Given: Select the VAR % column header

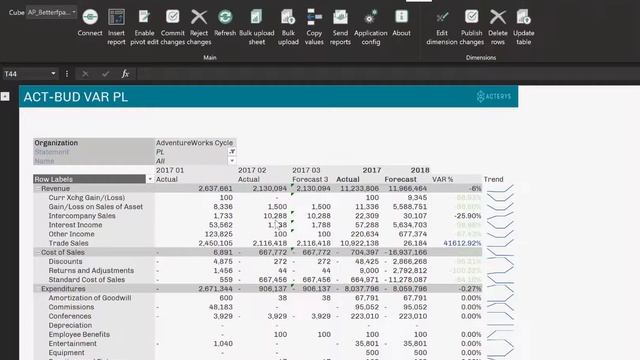Looking at the screenshot, I should pos(442,179).
